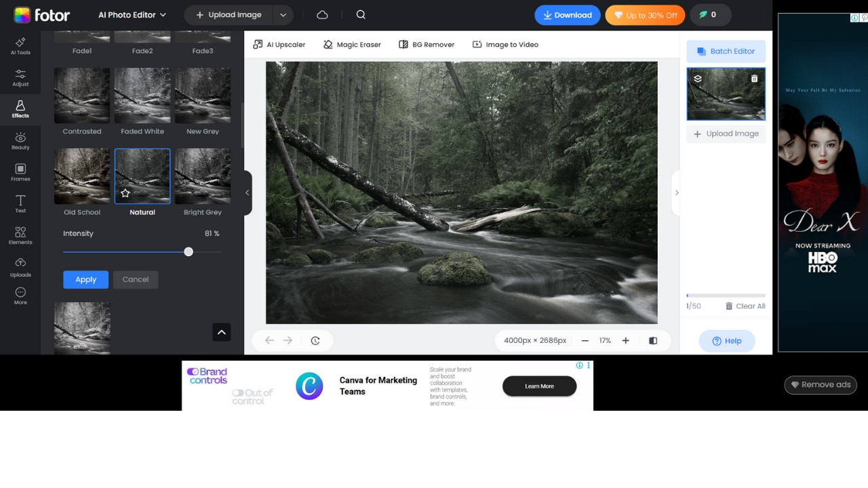Undo the last edit with back arrow
The width and height of the screenshot is (868, 488).
click(269, 340)
